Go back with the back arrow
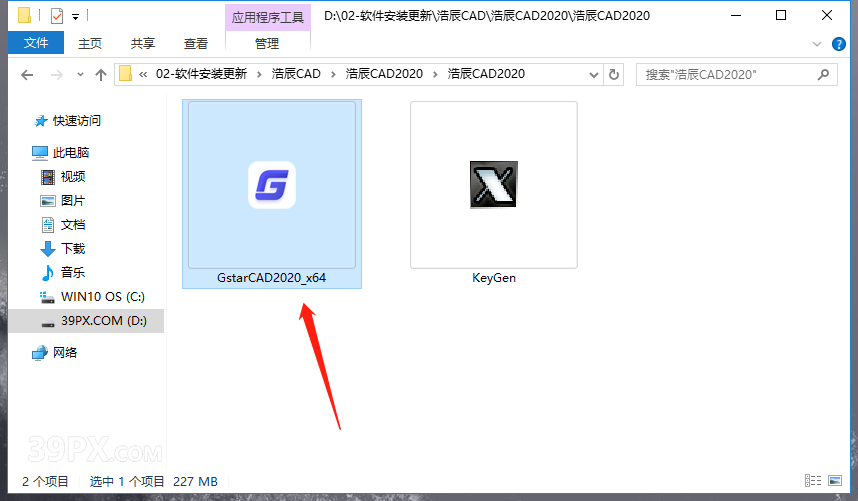This screenshot has height=501, width=858. pyautogui.click(x=27, y=74)
